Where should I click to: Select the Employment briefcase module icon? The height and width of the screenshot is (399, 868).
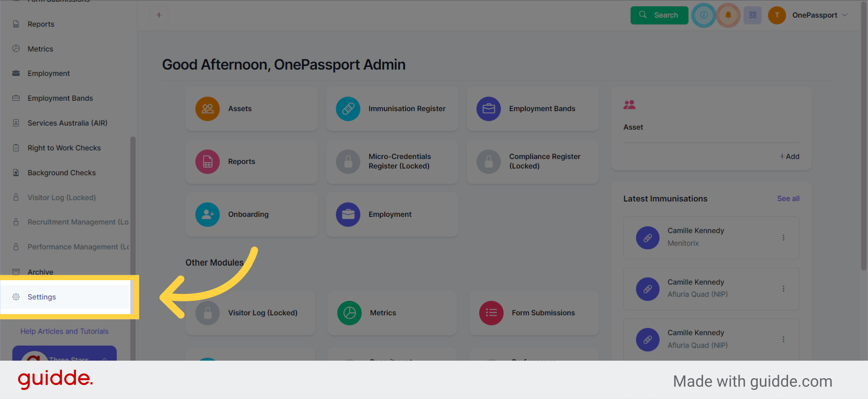pos(348,214)
